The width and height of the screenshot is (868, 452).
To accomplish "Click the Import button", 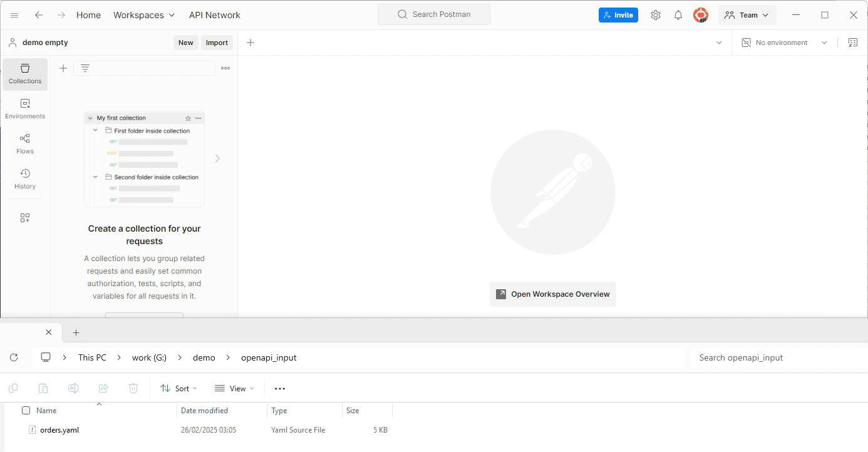I will tap(217, 43).
